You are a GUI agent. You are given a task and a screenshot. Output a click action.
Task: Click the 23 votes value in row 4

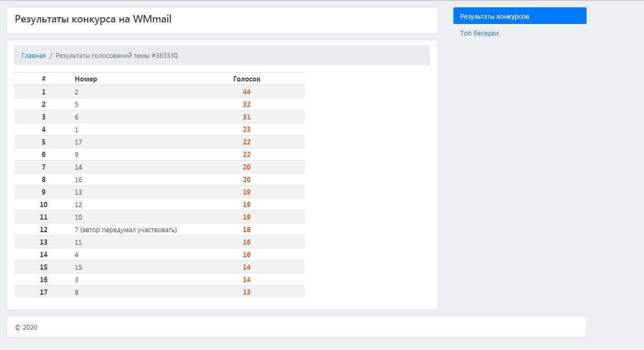[x=247, y=129]
